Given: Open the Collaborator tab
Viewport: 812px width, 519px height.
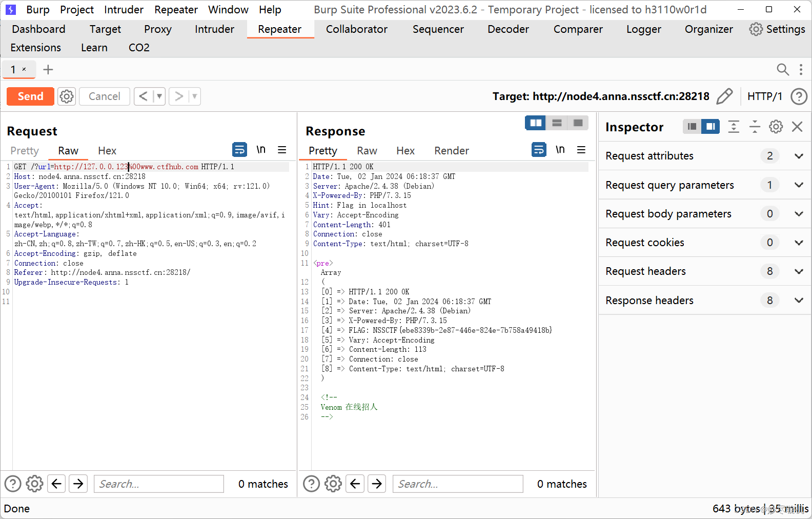Looking at the screenshot, I should click(357, 29).
